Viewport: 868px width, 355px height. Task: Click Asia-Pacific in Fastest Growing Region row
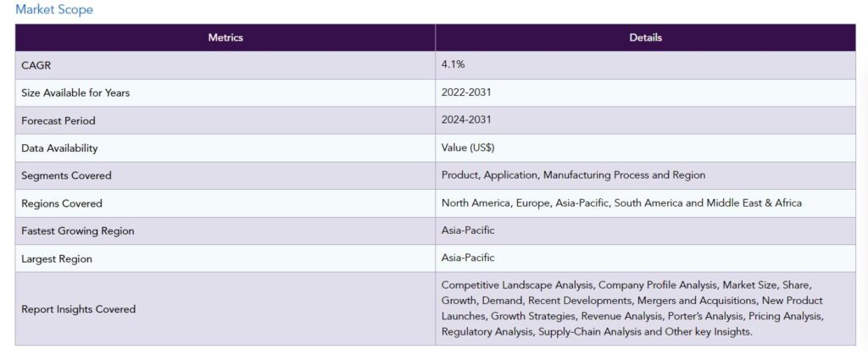(x=468, y=230)
